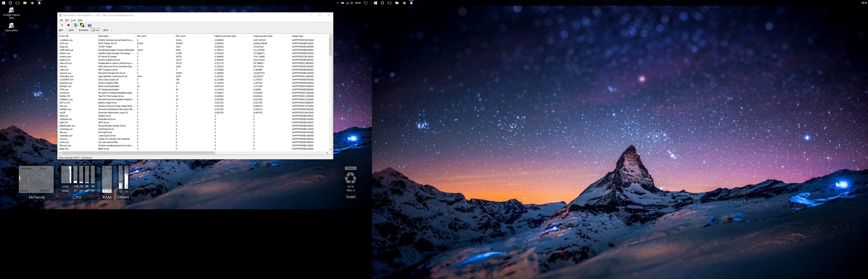
Task: Open File Explorer on right monitor taskbar
Action: click(x=397, y=3)
